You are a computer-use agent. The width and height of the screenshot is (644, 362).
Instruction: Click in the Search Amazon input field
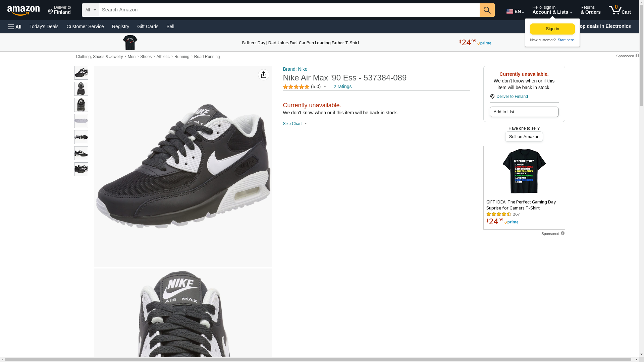click(x=288, y=10)
